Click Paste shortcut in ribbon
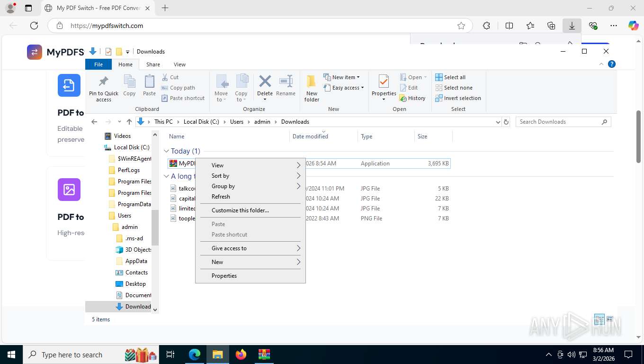 coord(183,98)
